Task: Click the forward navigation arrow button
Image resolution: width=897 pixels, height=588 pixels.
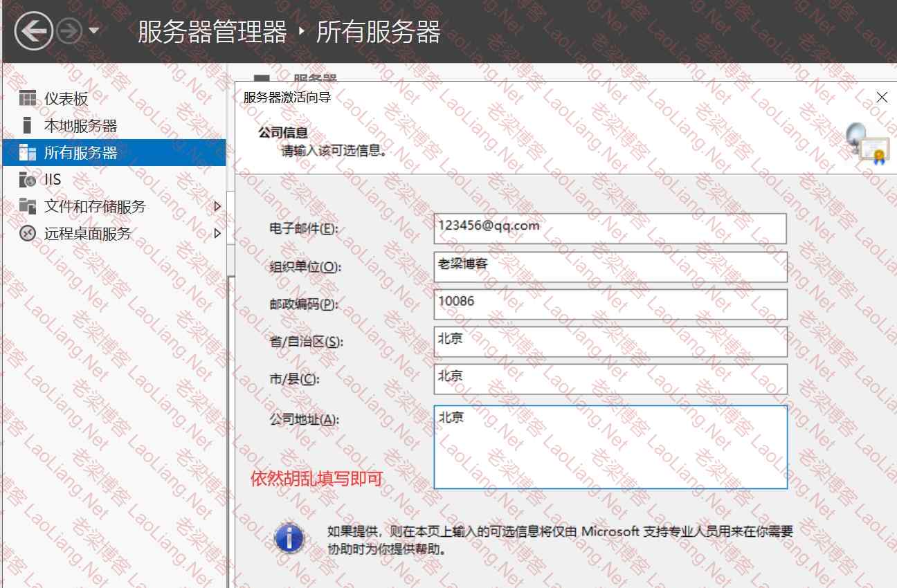Action: (69, 31)
